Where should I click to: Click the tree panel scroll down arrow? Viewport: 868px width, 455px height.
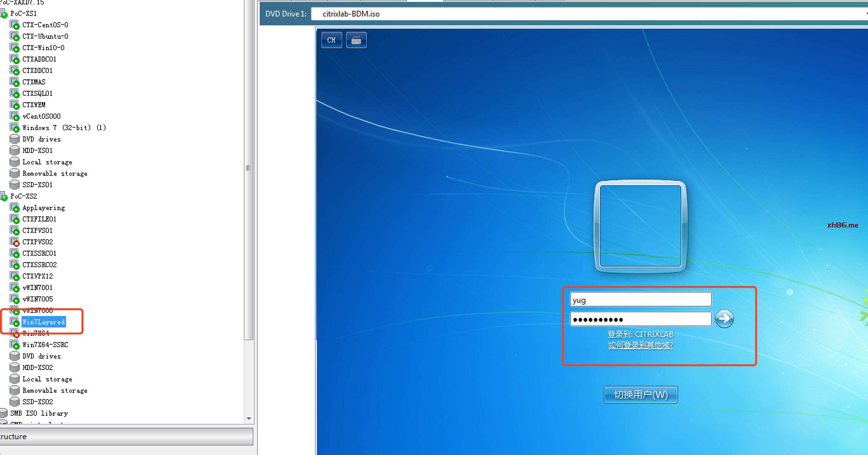pyautogui.click(x=249, y=418)
